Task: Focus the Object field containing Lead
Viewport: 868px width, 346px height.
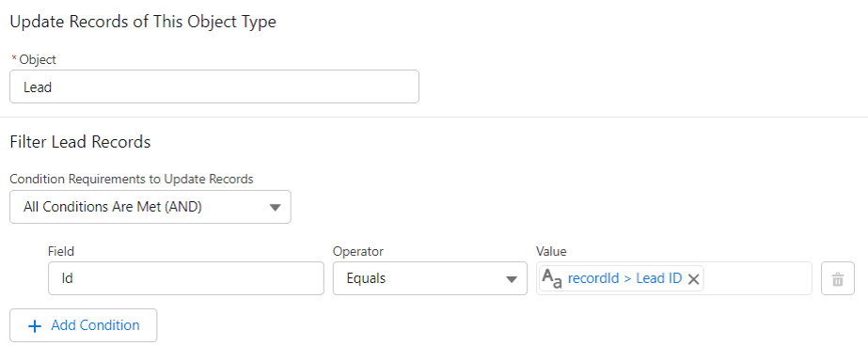Action: pyautogui.click(x=214, y=86)
